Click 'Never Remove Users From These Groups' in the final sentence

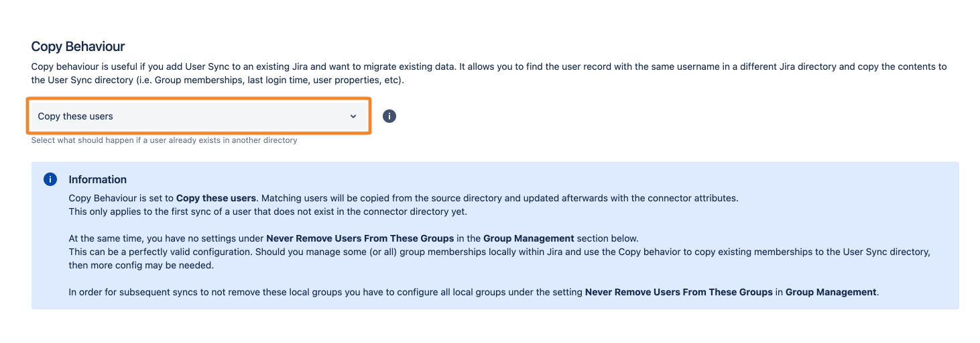(678, 292)
